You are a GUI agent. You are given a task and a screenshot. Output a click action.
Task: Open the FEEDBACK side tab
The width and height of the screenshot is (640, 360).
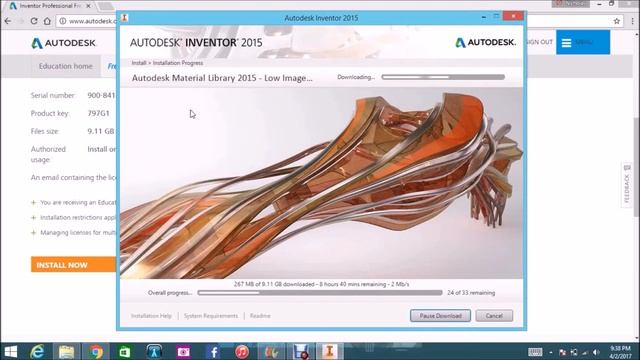pyautogui.click(x=627, y=184)
